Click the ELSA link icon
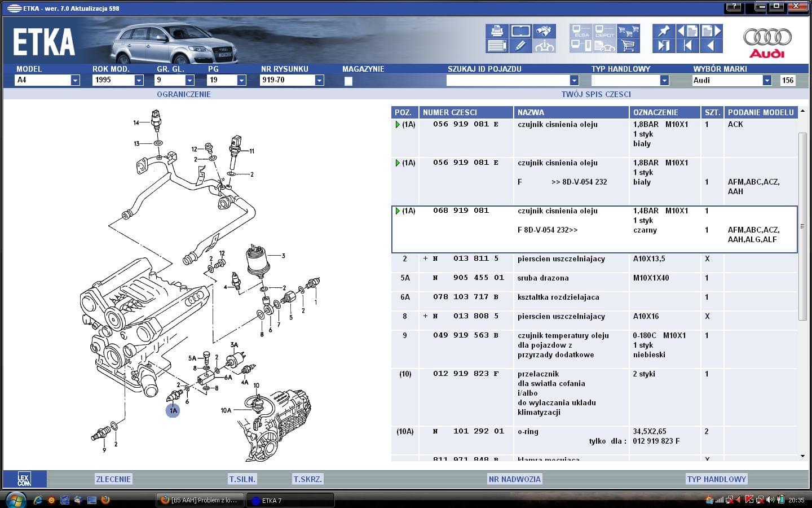The image size is (812, 508). click(581, 30)
